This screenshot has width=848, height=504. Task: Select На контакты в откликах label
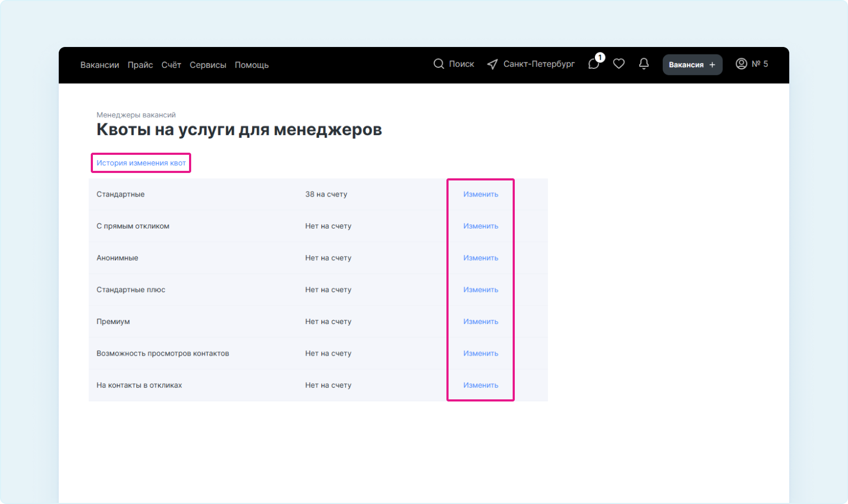coord(139,385)
